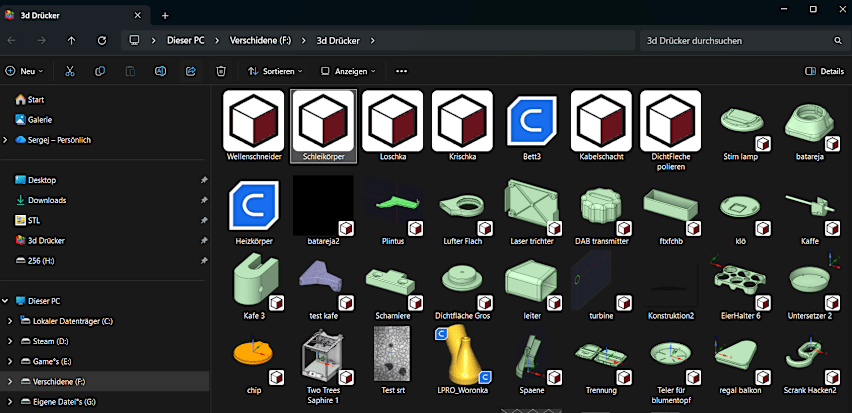Screen dimensions: 852x413
Task: Click Verschidene (F:) in the address bar
Action: click(x=260, y=41)
